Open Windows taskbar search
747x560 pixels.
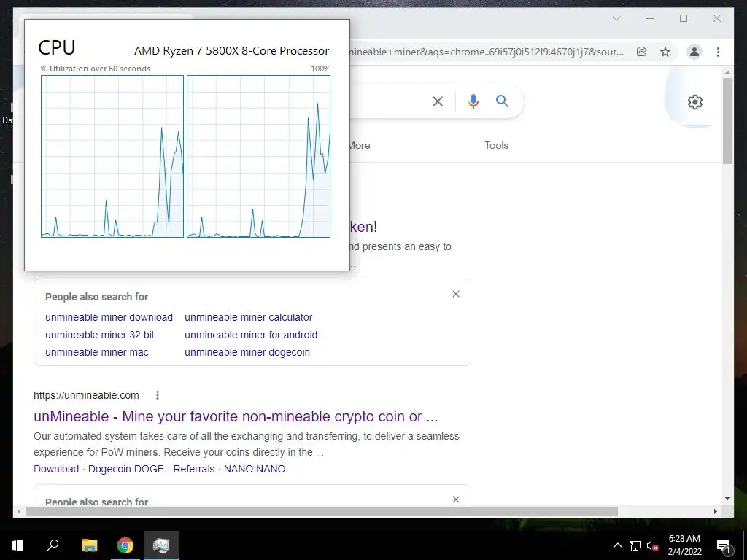(x=53, y=545)
